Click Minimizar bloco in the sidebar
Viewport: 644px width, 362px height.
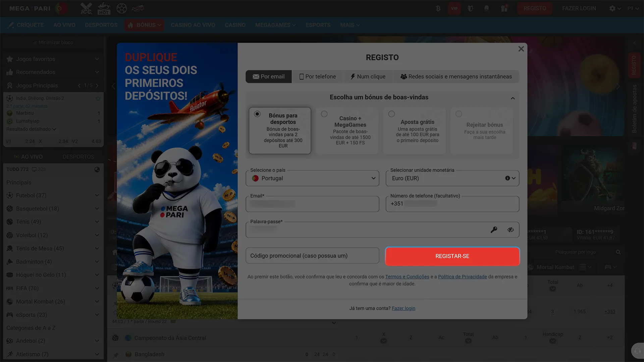(x=53, y=43)
